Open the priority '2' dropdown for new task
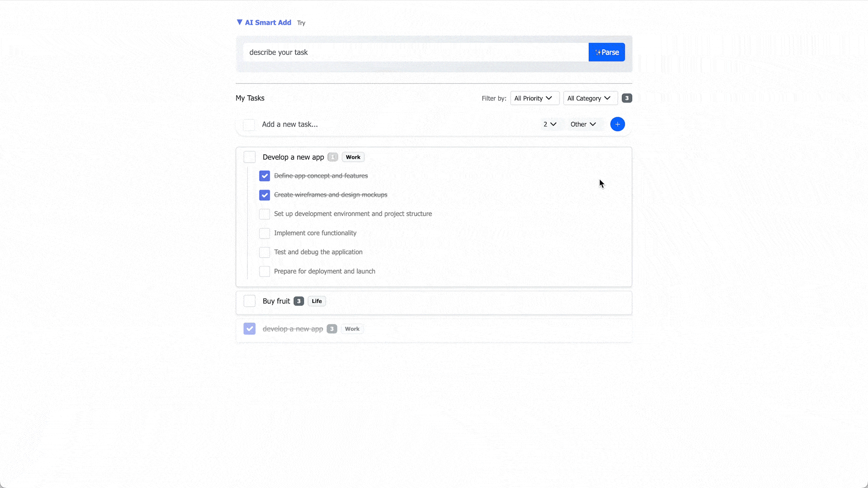The height and width of the screenshot is (488, 868). tap(550, 124)
